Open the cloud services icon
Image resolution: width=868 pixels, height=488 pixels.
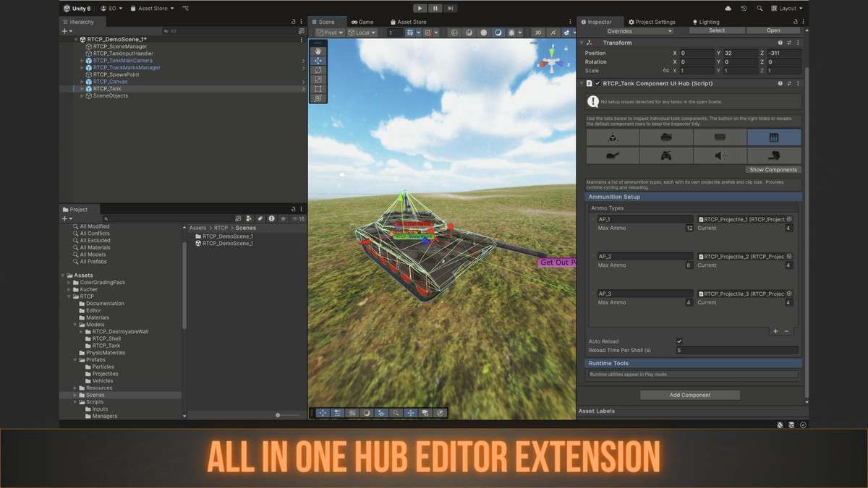point(728,8)
